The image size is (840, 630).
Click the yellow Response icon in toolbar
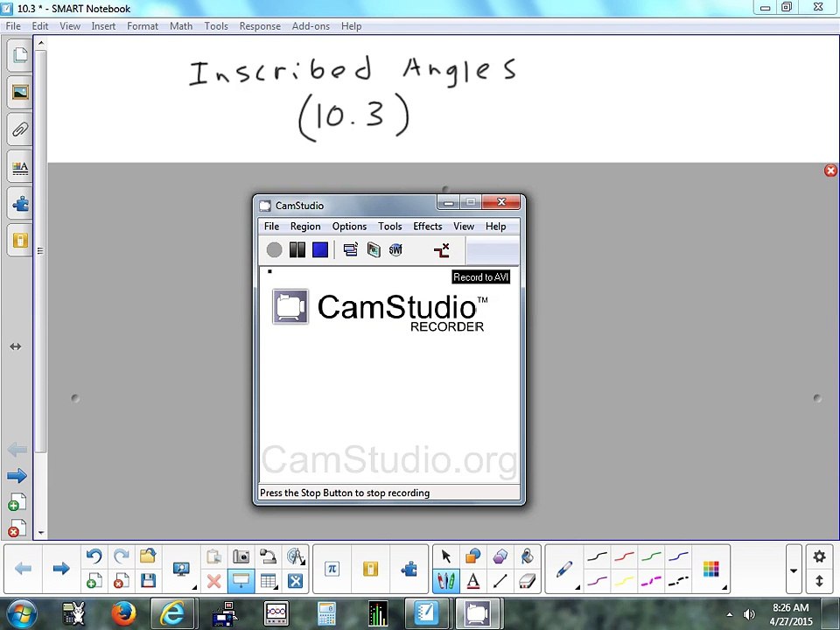pyautogui.click(x=371, y=569)
